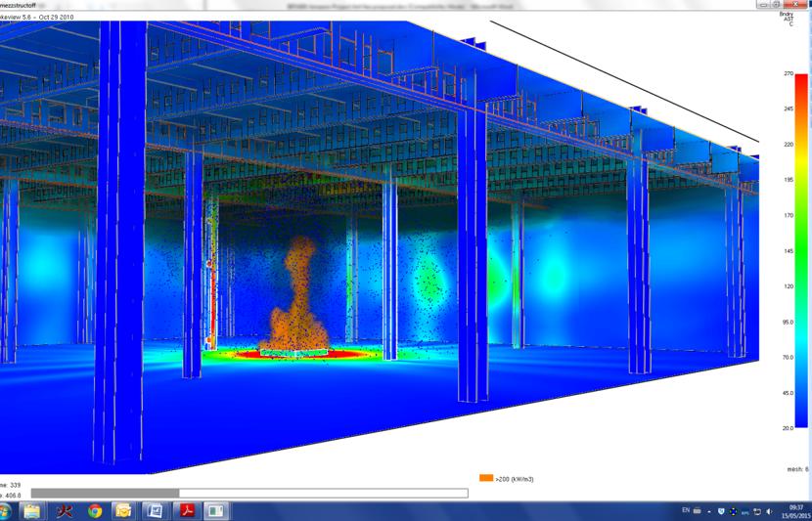Open Windows Explorer folder in taskbar

[32, 511]
